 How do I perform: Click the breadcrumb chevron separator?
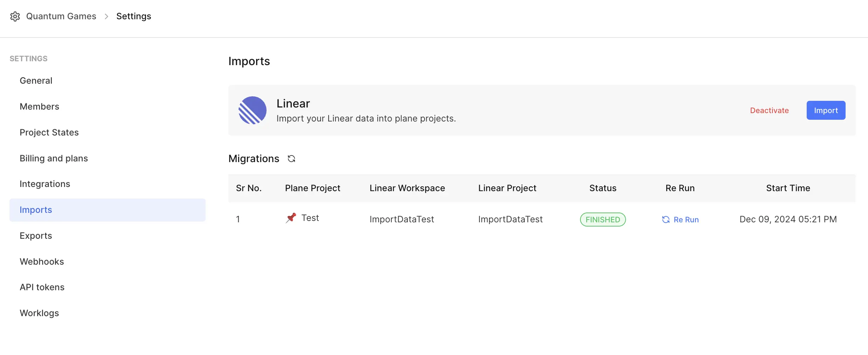coord(106,16)
